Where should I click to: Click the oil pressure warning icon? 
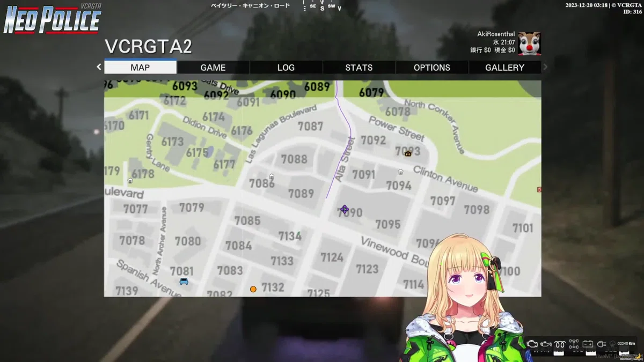click(546, 344)
